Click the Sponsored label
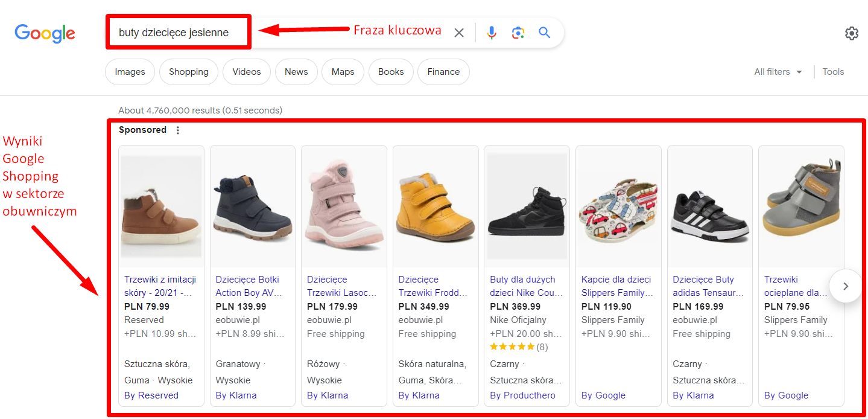 coord(142,130)
